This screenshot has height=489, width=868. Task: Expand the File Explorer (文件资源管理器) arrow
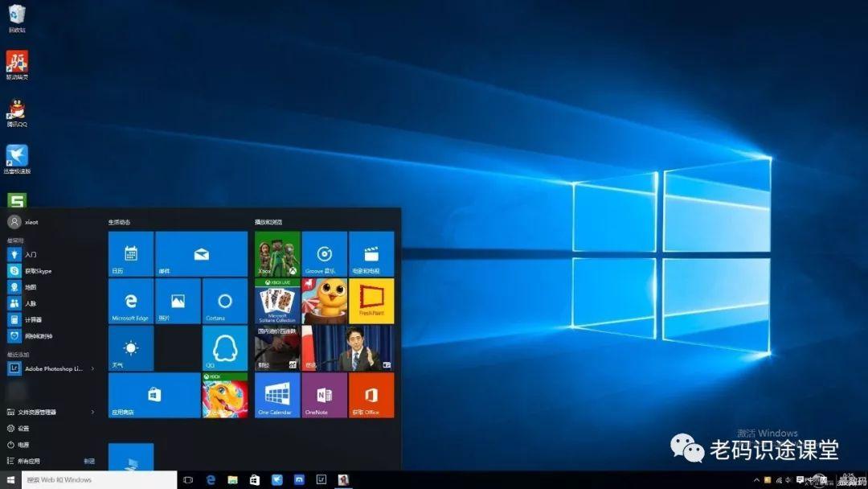point(93,412)
